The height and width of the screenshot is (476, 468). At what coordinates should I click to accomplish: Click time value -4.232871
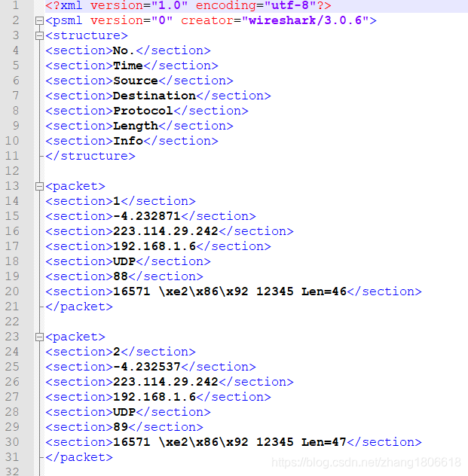coord(147,216)
